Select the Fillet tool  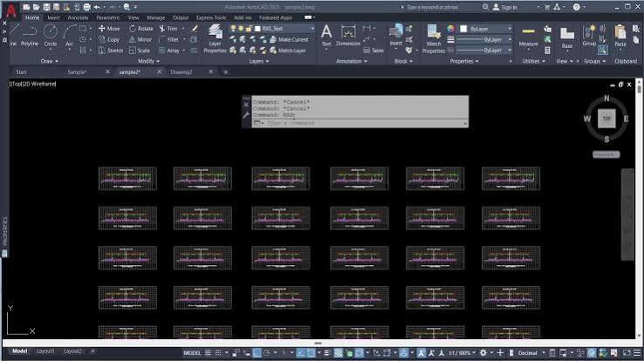pyautogui.click(x=169, y=40)
